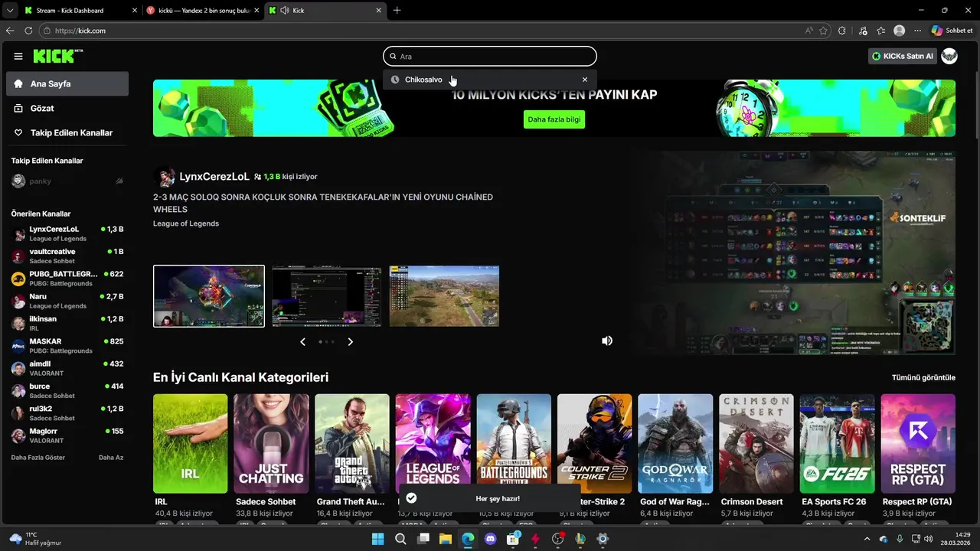This screenshot has height=551, width=980.
Task: Open the EA Sports FC 26 card
Action: [838, 444]
